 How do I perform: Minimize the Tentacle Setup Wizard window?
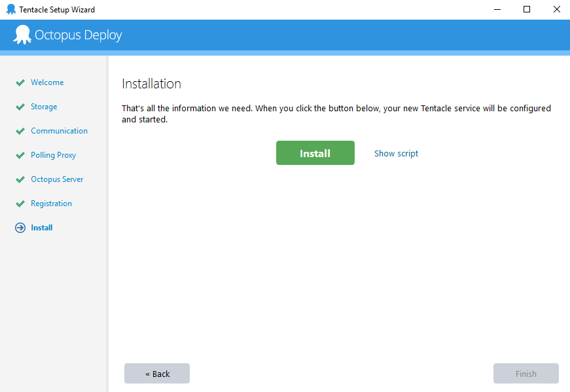point(497,9)
